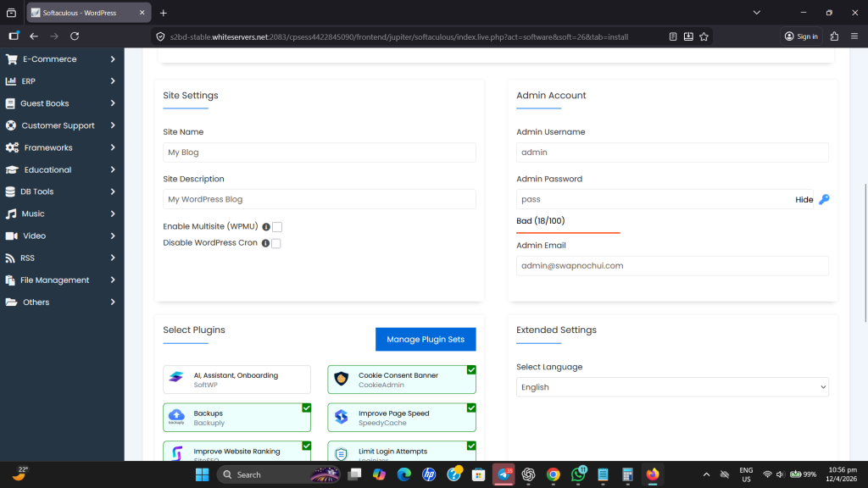Click the RSS feed icon
The height and width of the screenshot is (488, 868).
click(x=10, y=258)
